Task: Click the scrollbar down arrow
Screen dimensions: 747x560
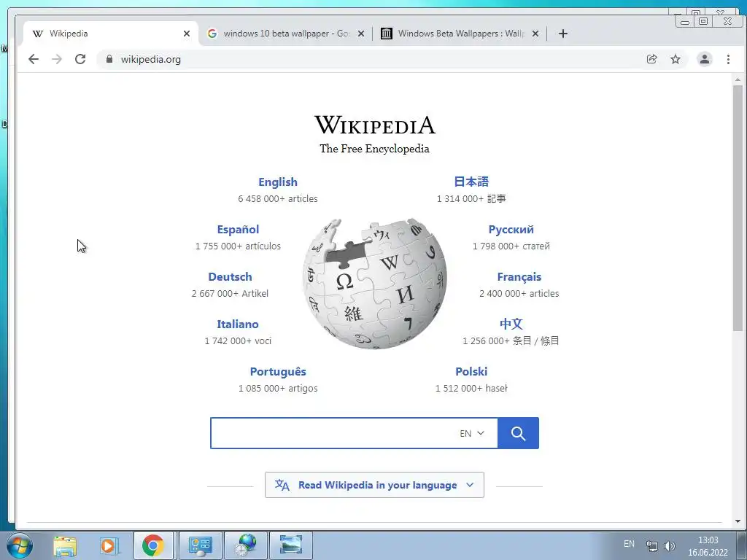Action: (738, 521)
